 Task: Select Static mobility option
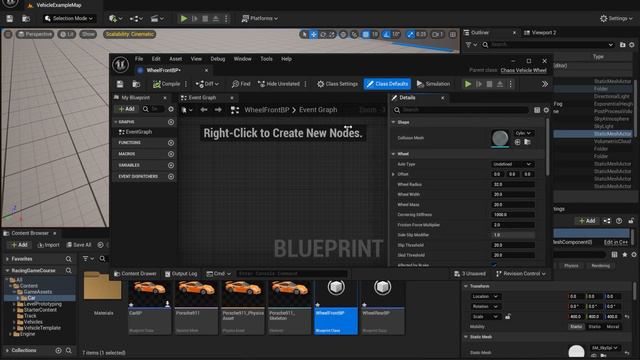576,327
